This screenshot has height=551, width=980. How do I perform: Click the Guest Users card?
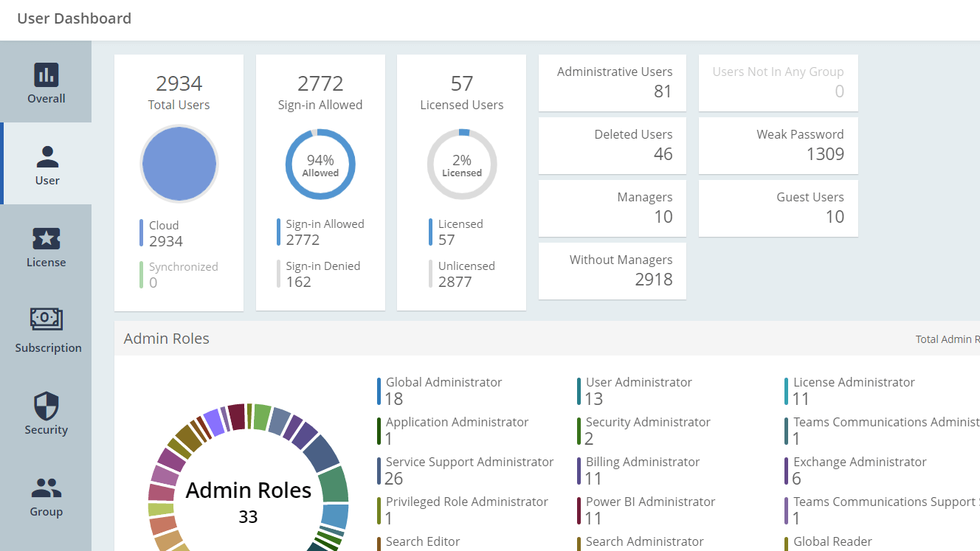point(778,207)
